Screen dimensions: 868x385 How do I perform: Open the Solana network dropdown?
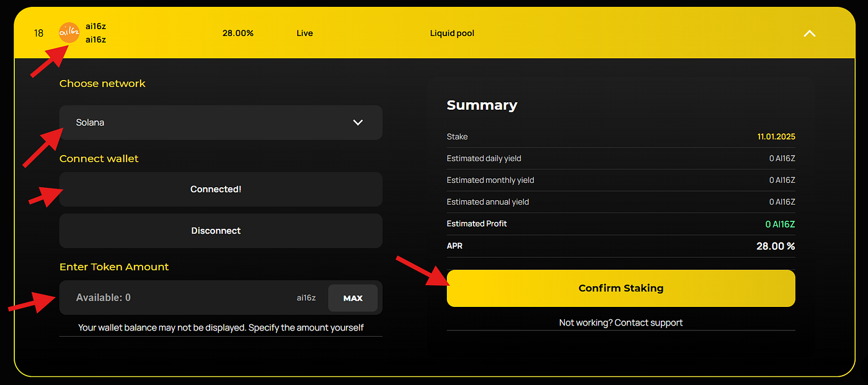pos(221,122)
